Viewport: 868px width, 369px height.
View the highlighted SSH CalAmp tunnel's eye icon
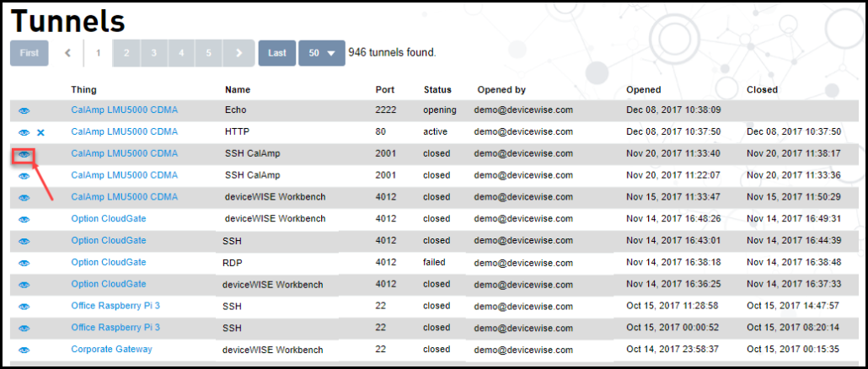[24, 154]
